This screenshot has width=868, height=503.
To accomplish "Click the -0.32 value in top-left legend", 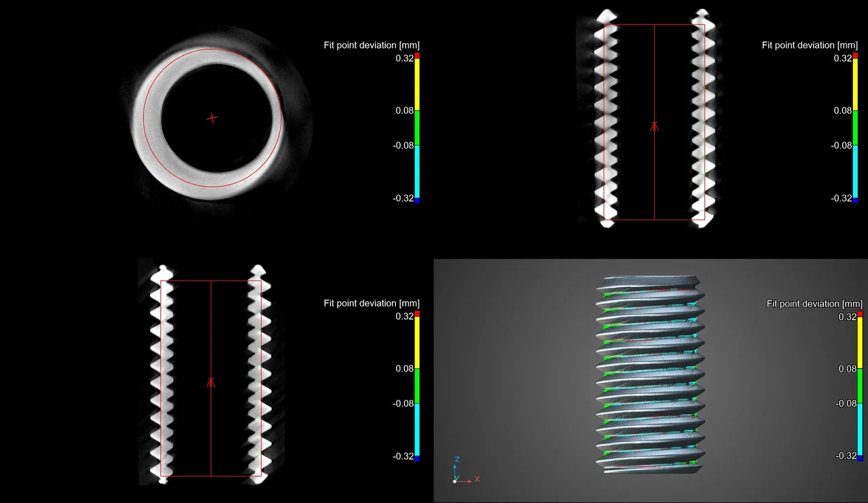I will [404, 198].
